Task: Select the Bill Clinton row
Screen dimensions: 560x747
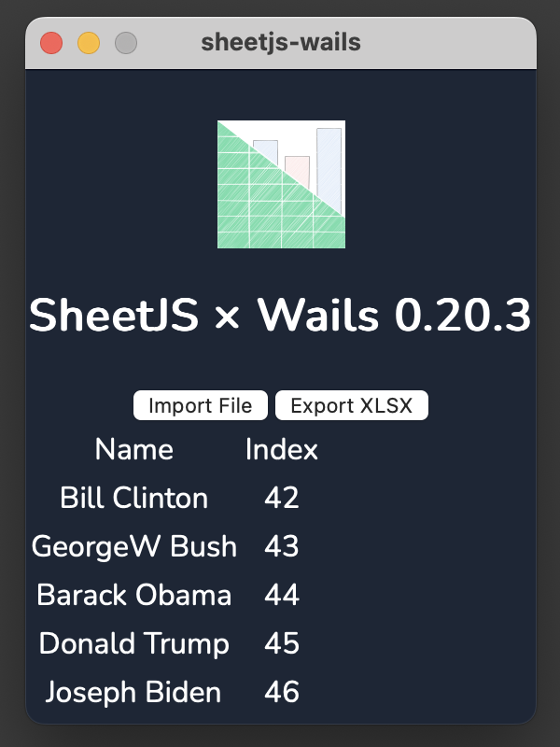Action: tap(133, 499)
